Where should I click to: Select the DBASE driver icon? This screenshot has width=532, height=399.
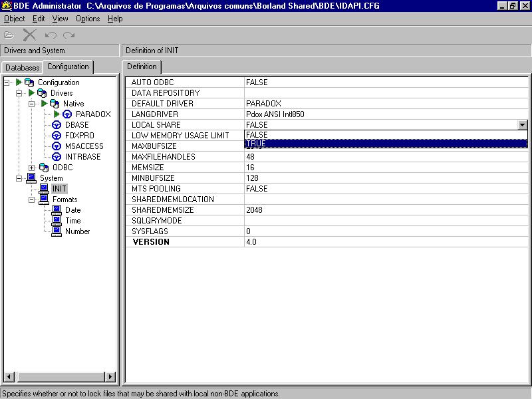point(57,125)
